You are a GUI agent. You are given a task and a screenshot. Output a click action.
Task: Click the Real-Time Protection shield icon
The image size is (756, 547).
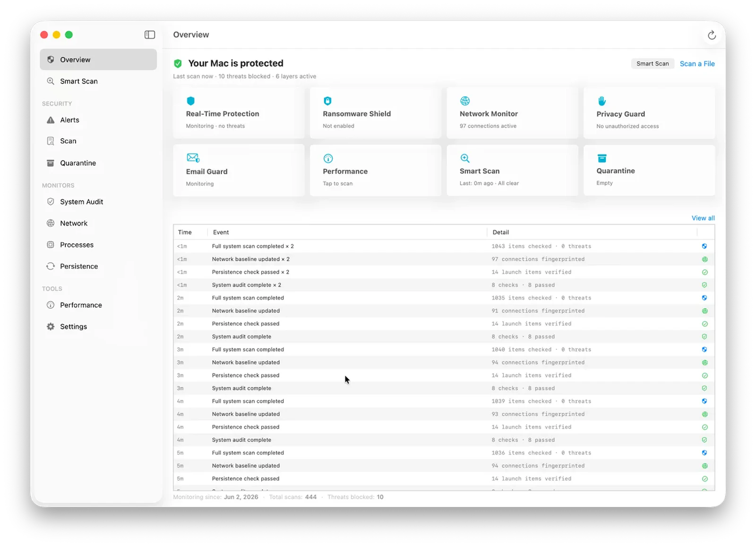click(191, 101)
